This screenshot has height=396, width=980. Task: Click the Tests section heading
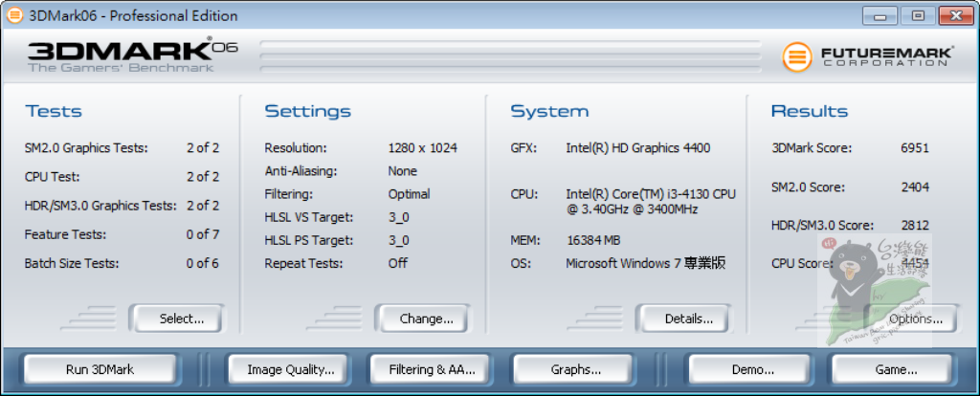pyautogui.click(x=54, y=112)
